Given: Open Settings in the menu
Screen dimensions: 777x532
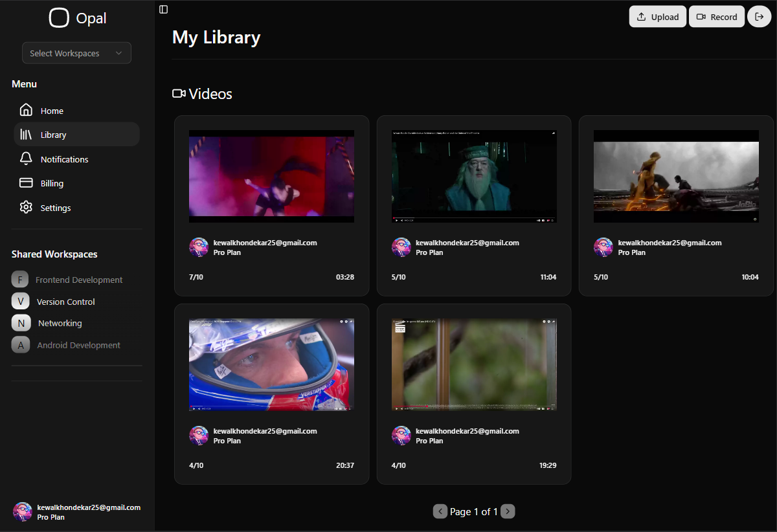Looking at the screenshot, I should pyautogui.click(x=76, y=208).
